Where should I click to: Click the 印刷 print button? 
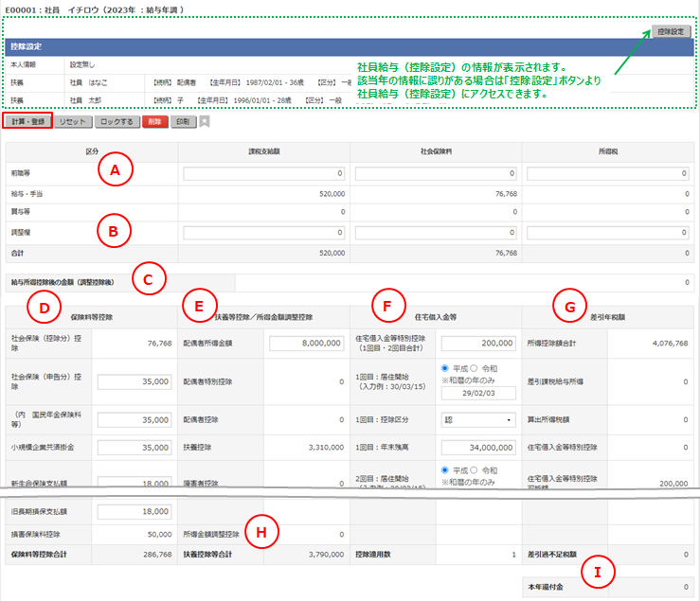tap(184, 122)
